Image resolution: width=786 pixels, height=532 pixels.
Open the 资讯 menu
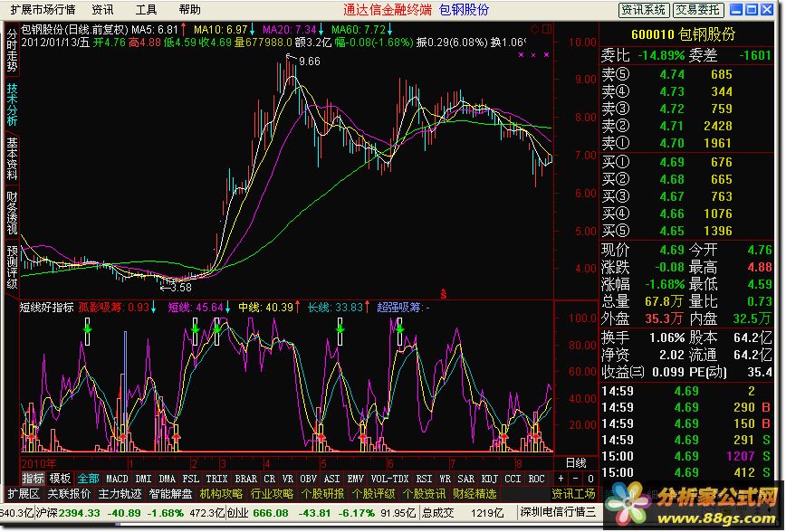click(102, 10)
